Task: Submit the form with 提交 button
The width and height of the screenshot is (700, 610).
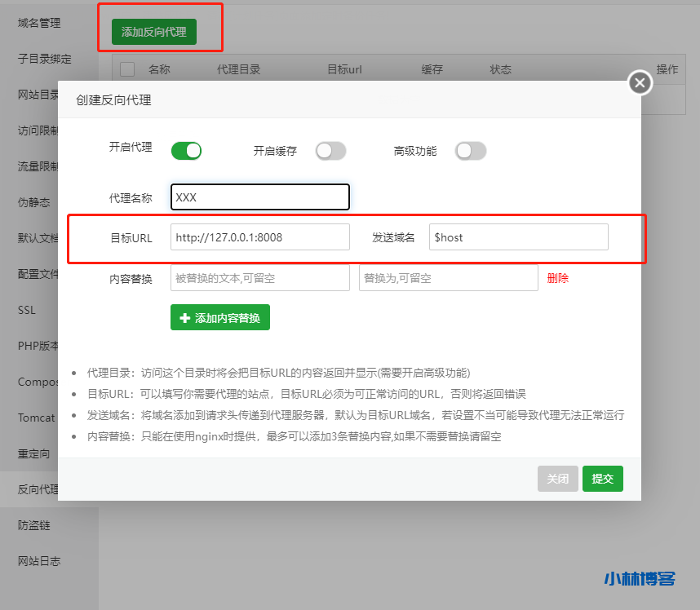Action: (602, 479)
